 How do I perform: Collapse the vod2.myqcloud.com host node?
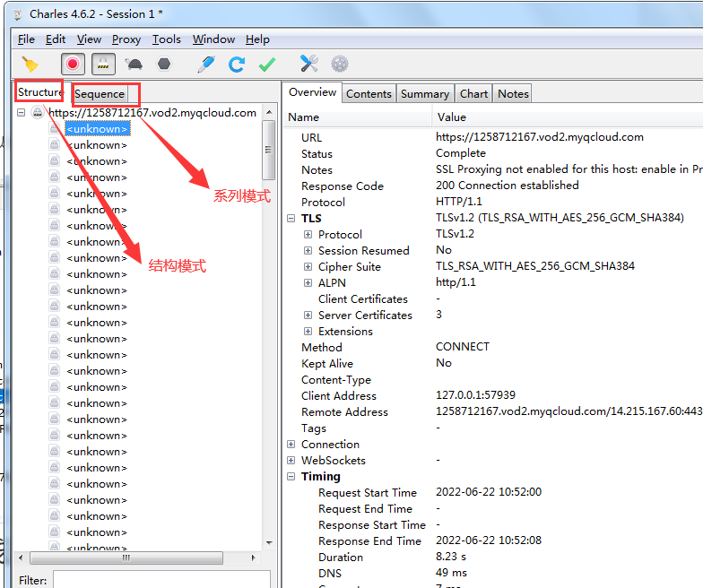(x=22, y=113)
